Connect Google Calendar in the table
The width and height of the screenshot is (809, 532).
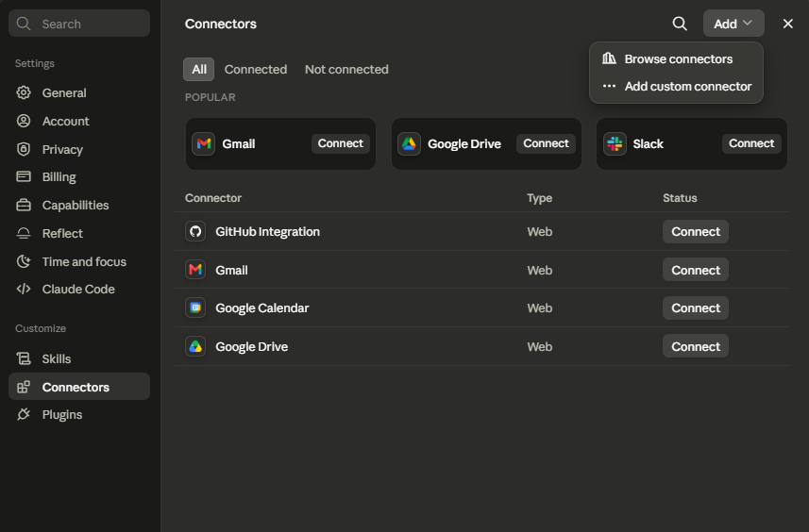click(696, 308)
